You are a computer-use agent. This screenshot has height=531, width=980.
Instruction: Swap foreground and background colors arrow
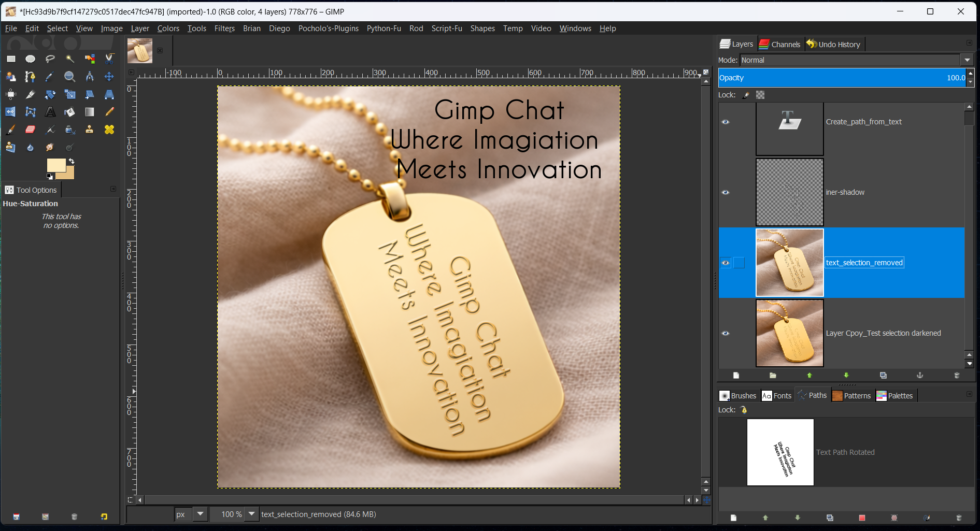point(72,161)
